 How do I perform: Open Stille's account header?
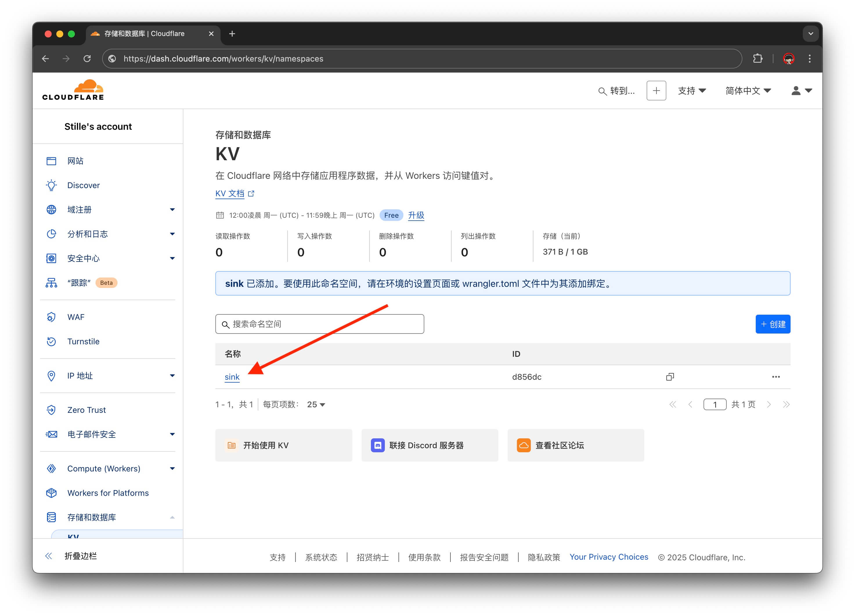click(98, 126)
